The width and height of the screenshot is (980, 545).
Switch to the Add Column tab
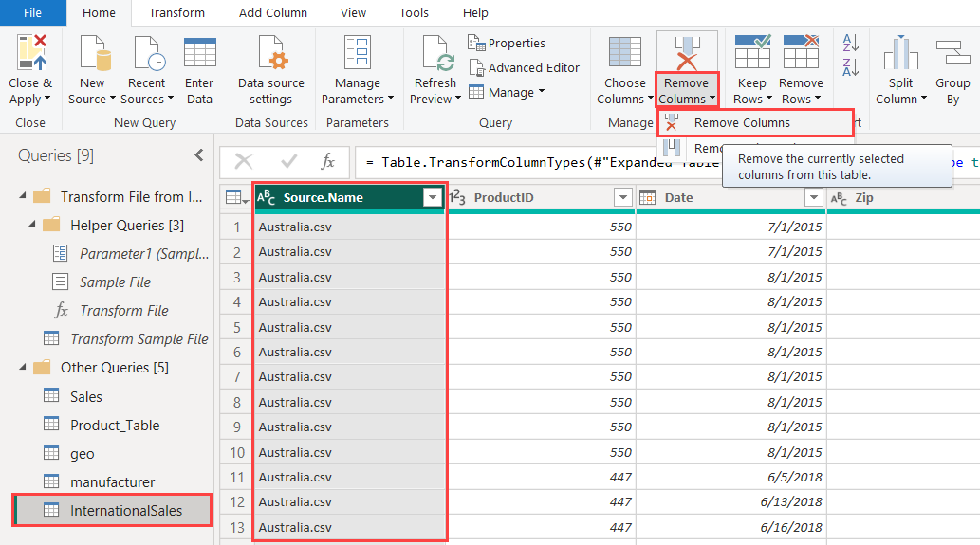tap(272, 12)
